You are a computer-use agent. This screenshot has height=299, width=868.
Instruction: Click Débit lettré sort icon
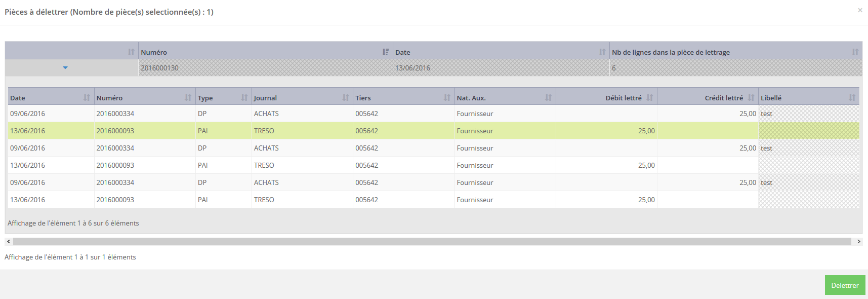pos(650,98)
